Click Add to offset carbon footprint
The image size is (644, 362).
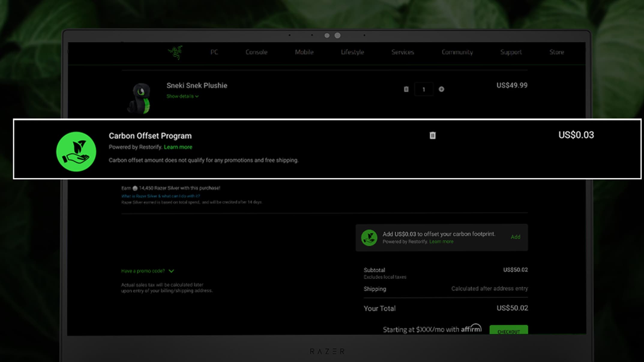coord(515,237)
